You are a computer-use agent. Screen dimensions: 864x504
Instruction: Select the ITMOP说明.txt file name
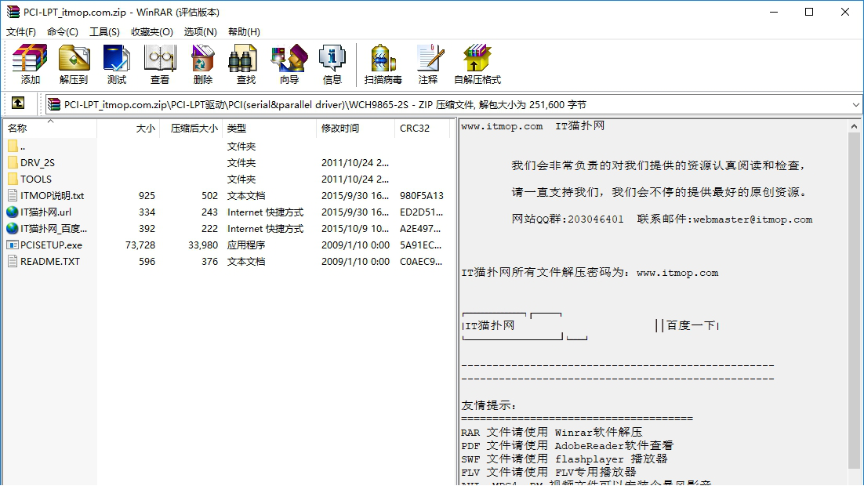(53, 195)
